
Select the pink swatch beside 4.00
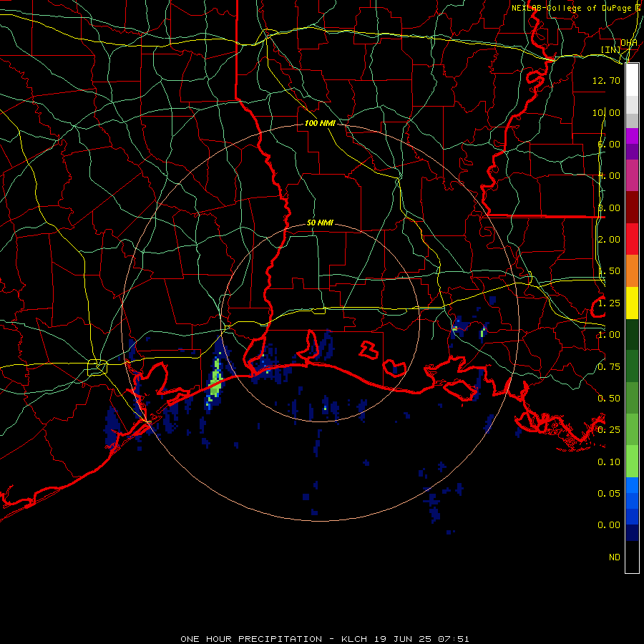point(632,175)
